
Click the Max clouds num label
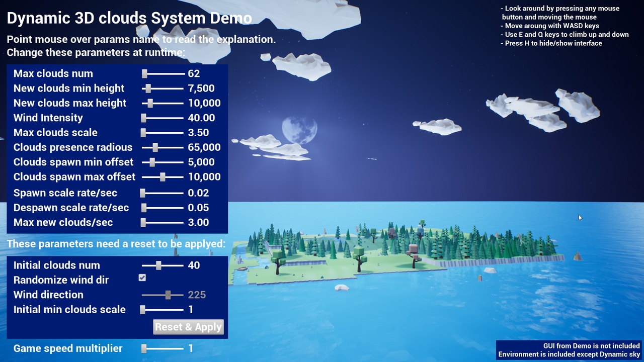click(x=53, y=73)
